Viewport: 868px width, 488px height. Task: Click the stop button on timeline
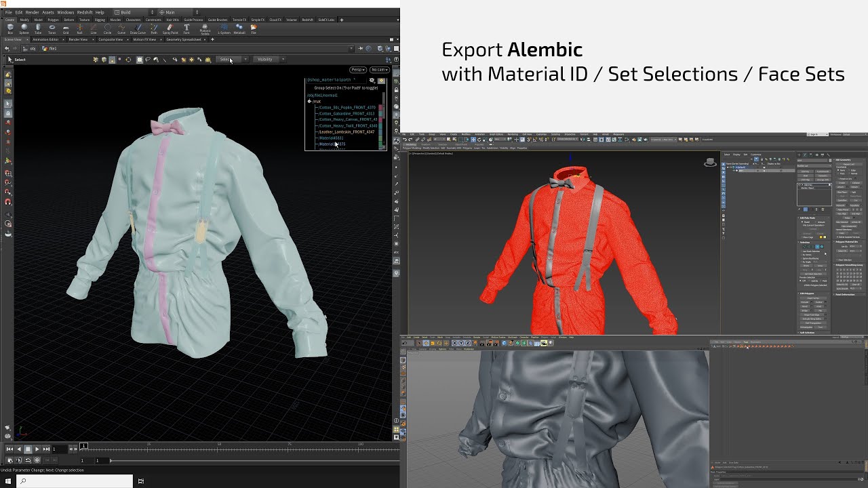(x=28, y=449)
